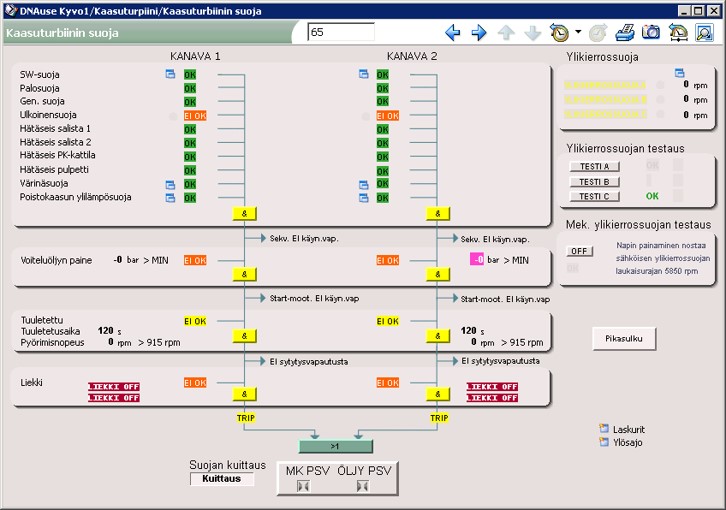
Task: Click the Tuuletettu EI OK status in Kanava 1
Action: click(195, 321)
